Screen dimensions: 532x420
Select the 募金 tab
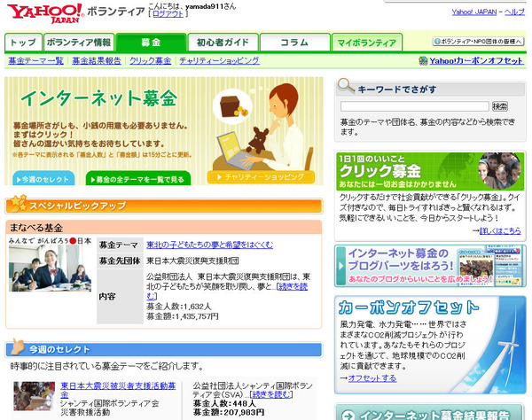click(x=151, y=43)
